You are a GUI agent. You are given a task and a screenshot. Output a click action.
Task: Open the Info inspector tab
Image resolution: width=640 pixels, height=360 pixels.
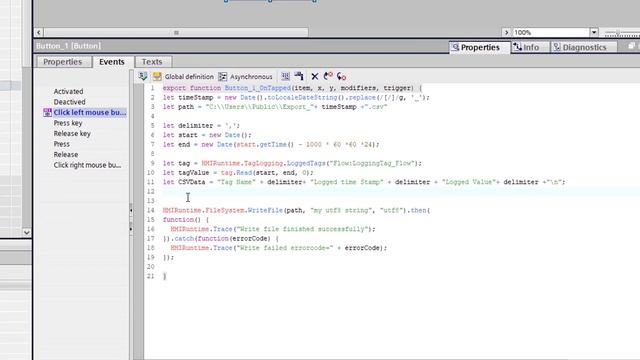pos(530,47)
